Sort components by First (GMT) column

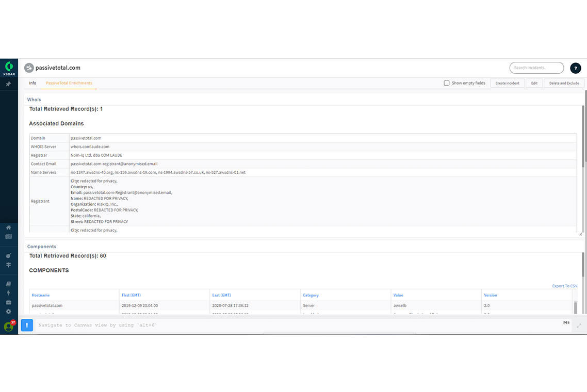point(131,296)
